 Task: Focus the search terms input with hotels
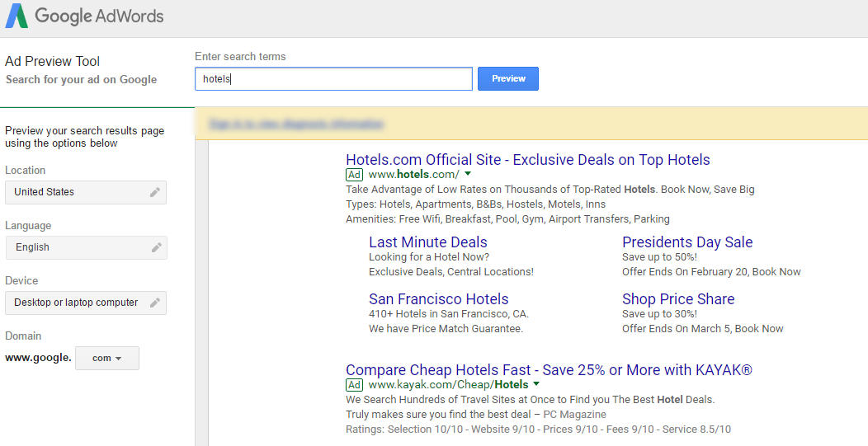tap(334, 78)
